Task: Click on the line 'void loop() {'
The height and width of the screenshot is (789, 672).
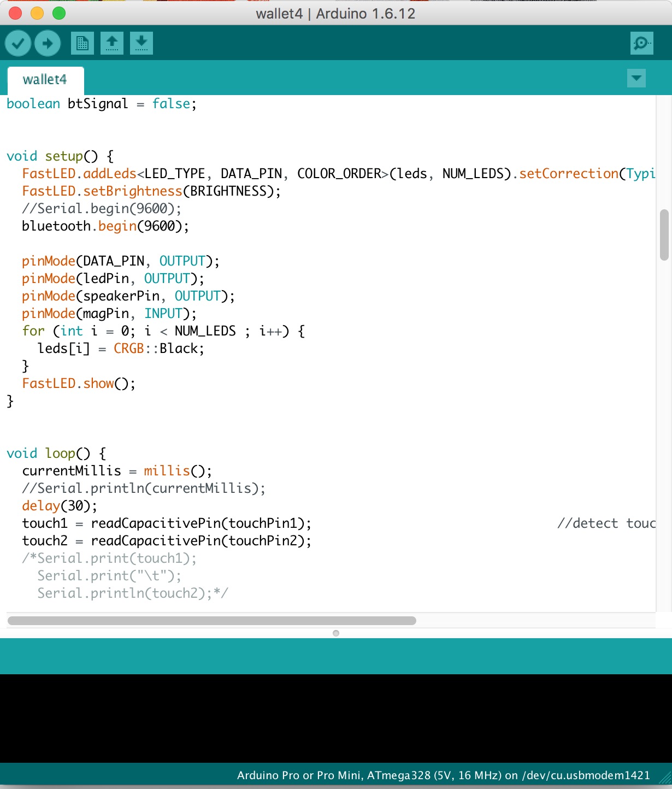Action: click(x=56, y=454)
